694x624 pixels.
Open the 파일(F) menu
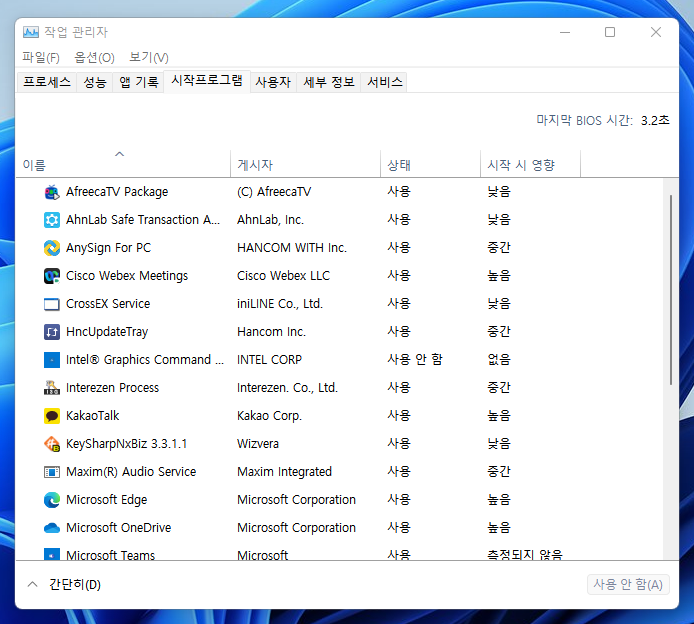point(41,58)
